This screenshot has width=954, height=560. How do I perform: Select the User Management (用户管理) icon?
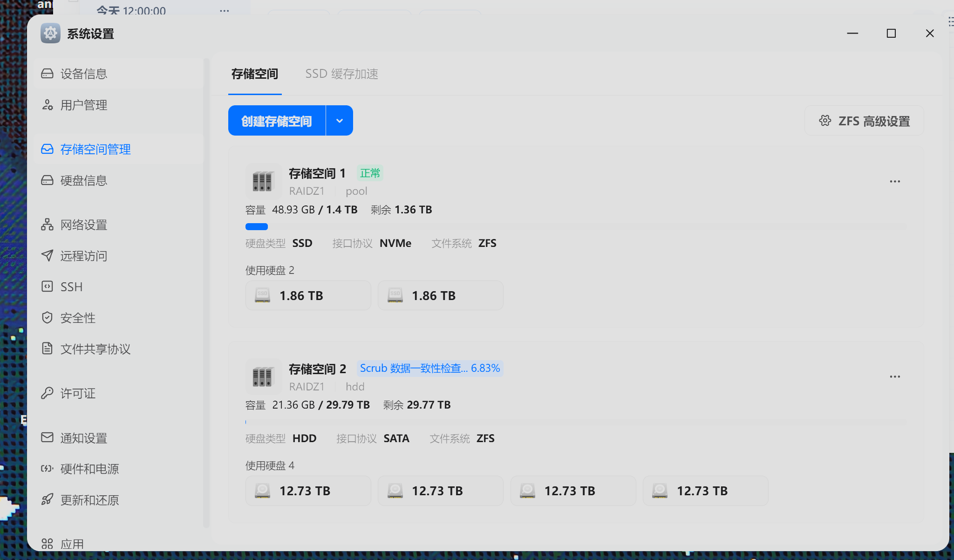[x=47, y=105]
